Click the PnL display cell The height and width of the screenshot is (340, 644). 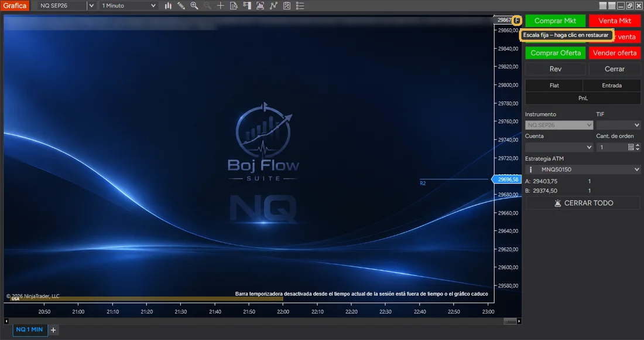583,98
